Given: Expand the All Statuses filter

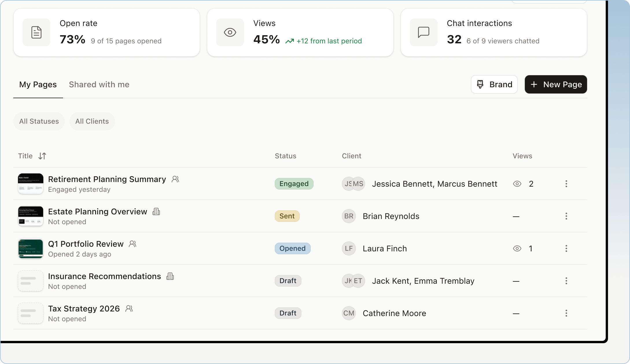Looking at the screenshot, I should tap(39, 121).
